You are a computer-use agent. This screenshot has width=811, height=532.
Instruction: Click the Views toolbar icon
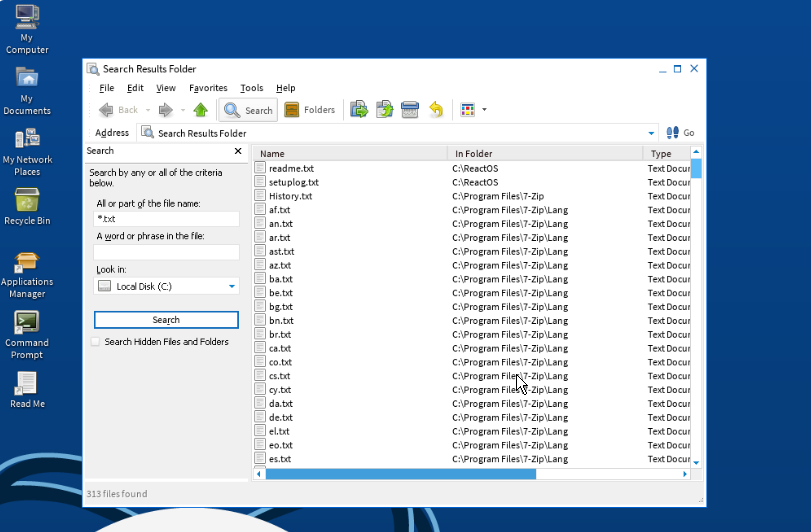tap(468, 110)
